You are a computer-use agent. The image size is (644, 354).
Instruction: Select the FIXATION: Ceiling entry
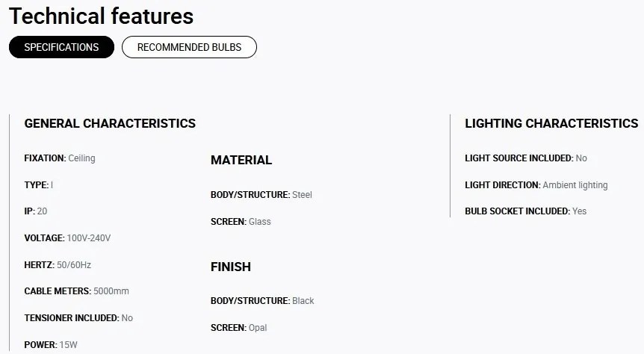tap(60, 158)
